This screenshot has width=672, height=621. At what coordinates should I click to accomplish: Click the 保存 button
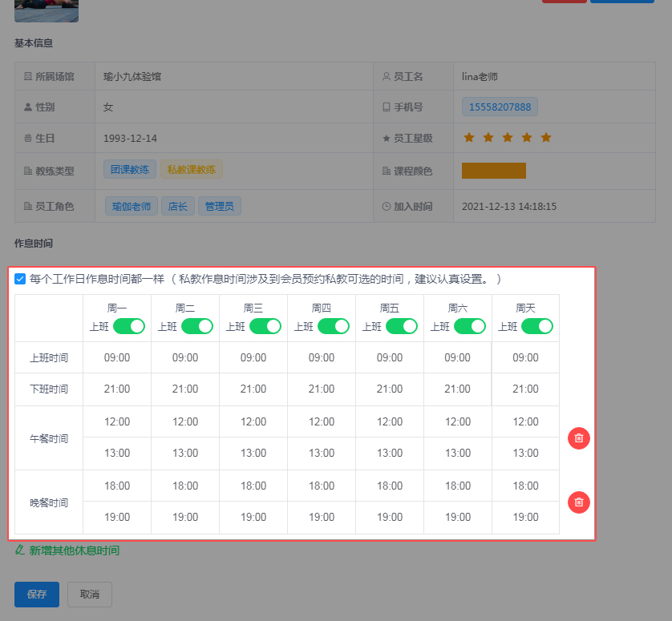click(36, 594)
